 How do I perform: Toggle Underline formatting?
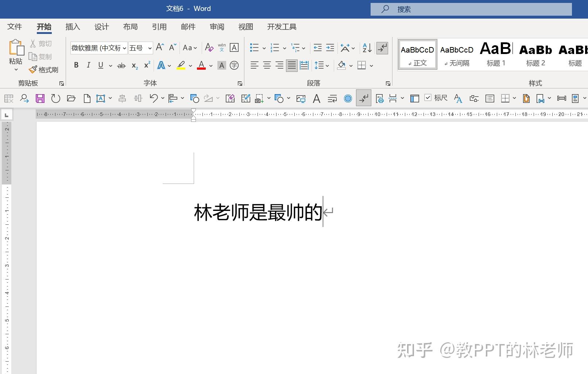[x=101, y=65]
